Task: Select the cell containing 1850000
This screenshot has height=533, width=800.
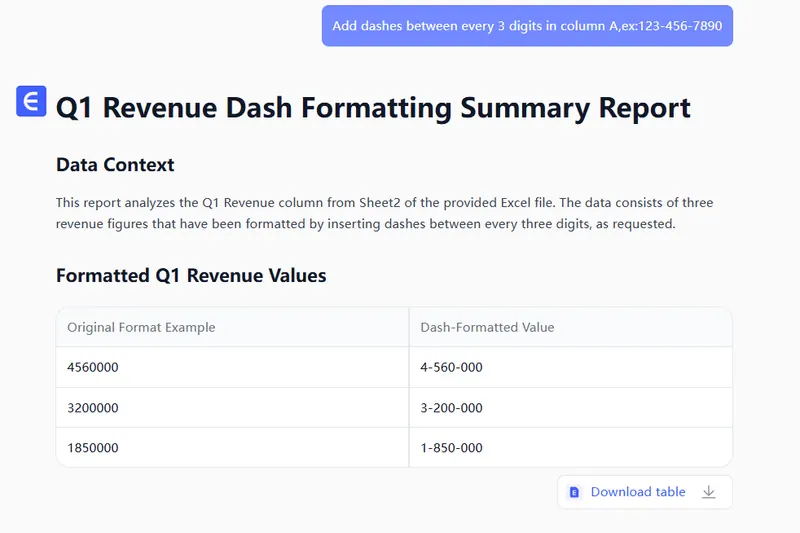Action: pos(93,448)
